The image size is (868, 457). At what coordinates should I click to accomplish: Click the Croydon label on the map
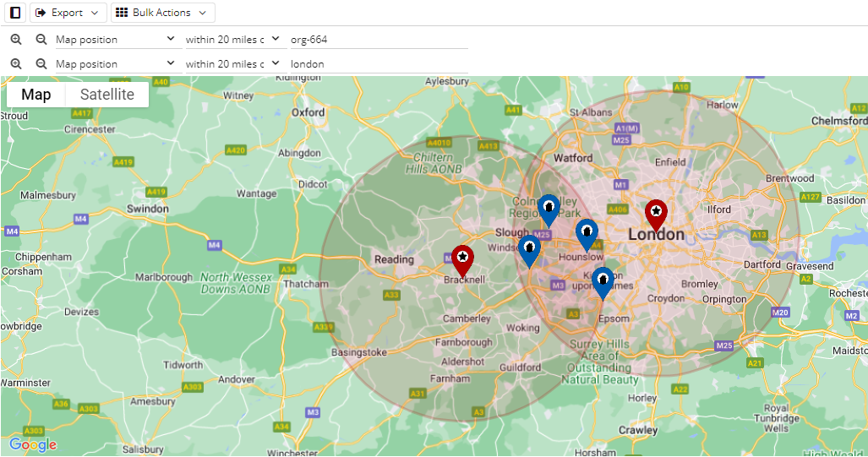(666, 299)
